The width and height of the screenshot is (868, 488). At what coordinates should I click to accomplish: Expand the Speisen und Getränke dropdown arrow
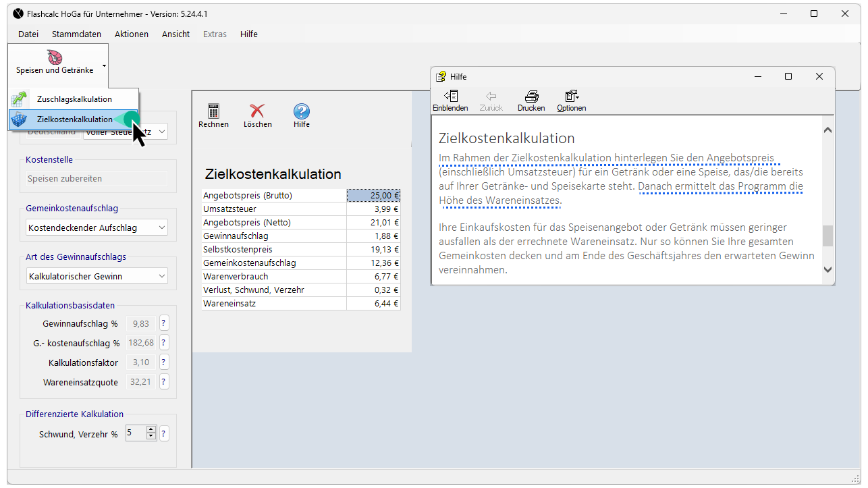pyautogui.click(x=104, y=66)
